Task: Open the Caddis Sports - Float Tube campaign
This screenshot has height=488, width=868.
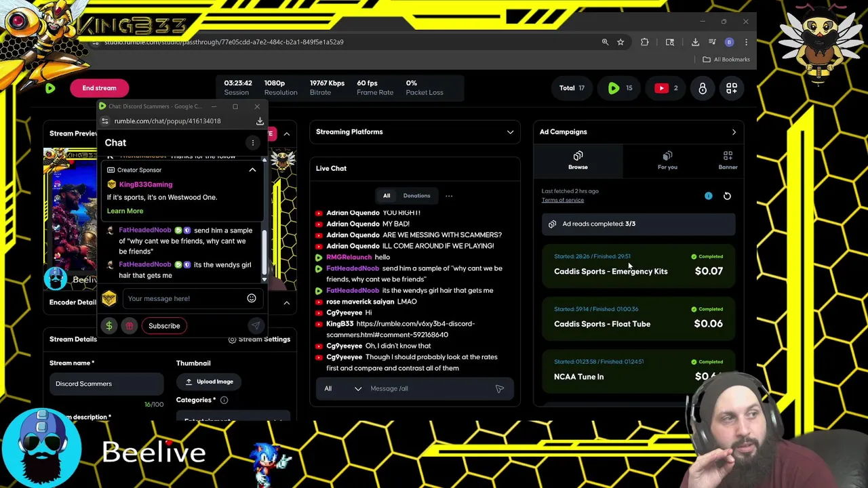Action: click(638, 319)
